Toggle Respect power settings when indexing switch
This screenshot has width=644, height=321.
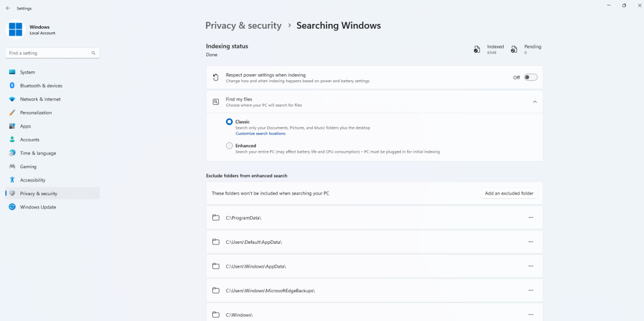(531, 77)
